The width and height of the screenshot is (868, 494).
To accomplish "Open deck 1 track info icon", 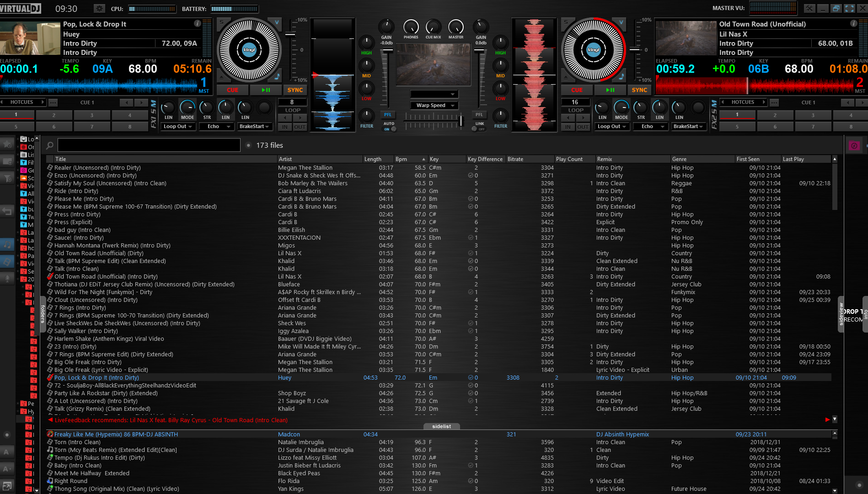I will click(x=197, y=23).
